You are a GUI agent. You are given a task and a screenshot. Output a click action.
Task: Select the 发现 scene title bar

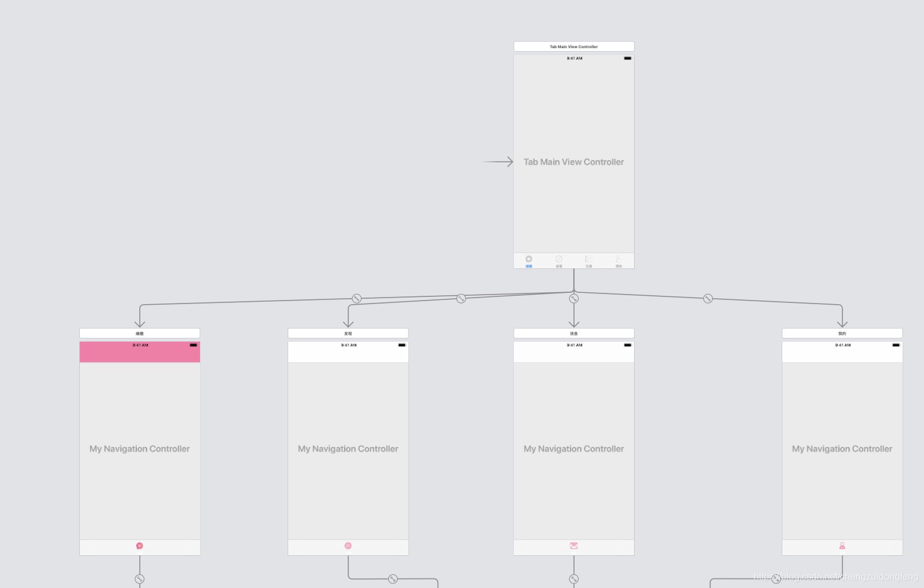(348, 333)
